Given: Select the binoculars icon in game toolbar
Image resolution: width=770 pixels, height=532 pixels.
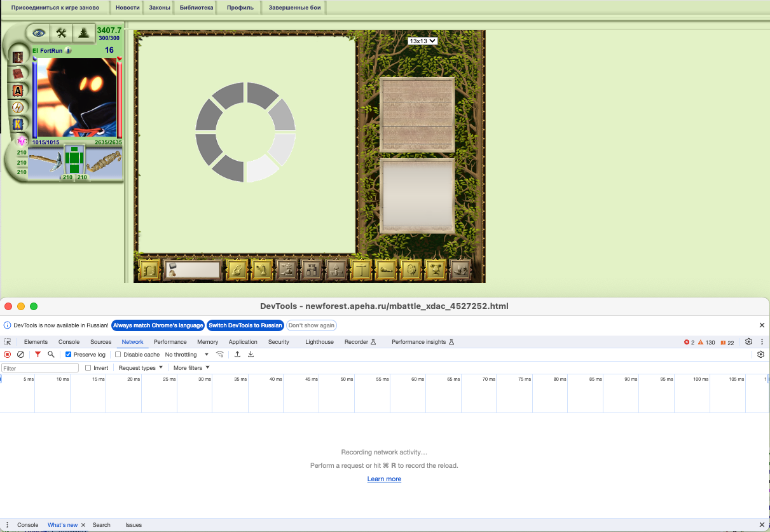Looking at the screenshot, I should coord(310,270).
